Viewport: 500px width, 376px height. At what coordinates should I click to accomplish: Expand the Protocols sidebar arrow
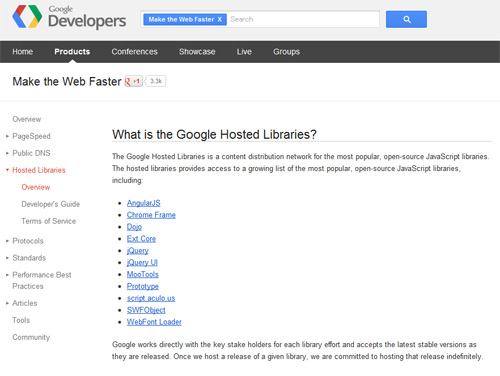[7, 241]
